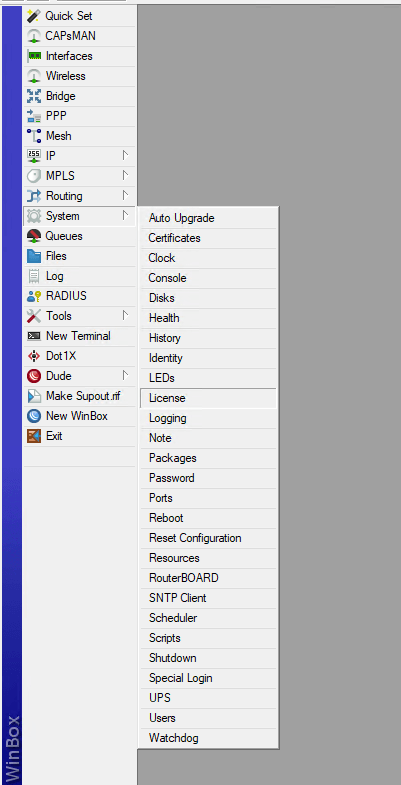Click the Quick Set wand icon

point(34,16)
